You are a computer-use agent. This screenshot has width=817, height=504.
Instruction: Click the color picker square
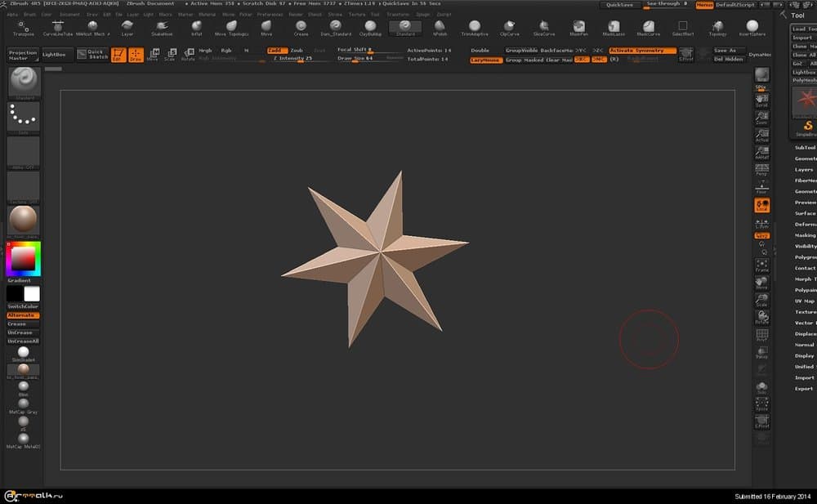(x=23, y=259)
